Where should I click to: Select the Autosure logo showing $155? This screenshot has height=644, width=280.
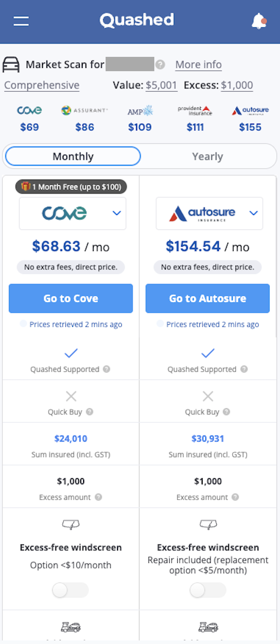pos(250,110)
